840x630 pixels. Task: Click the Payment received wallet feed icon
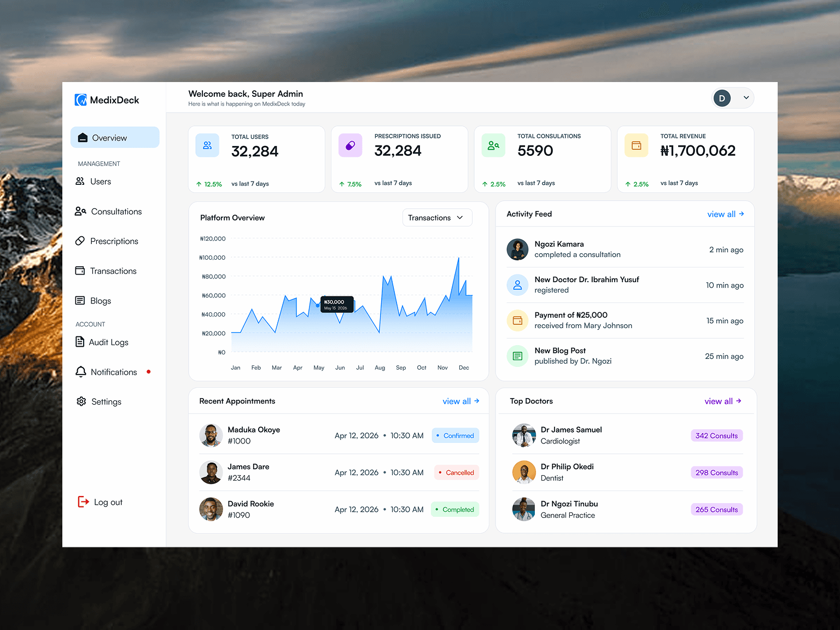click(517, 320)
